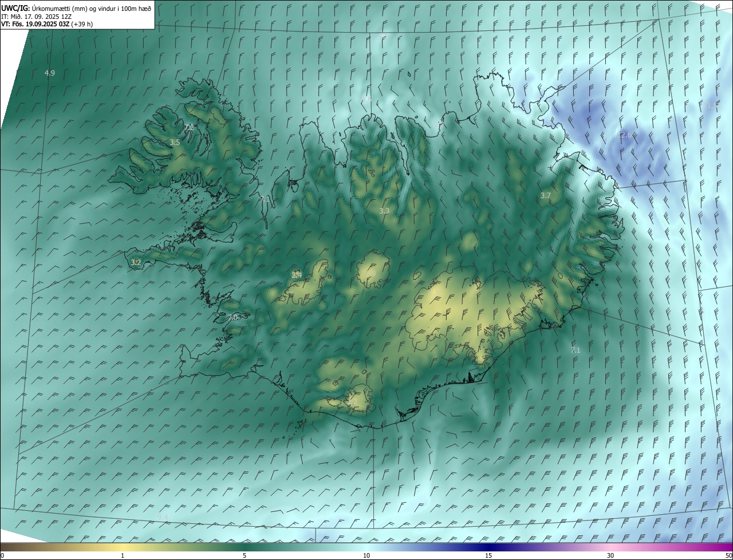This screenshot has height=560, width=733.
Task: Click the '2.4' value on the western glacier
Action: (x=297, y=275)
